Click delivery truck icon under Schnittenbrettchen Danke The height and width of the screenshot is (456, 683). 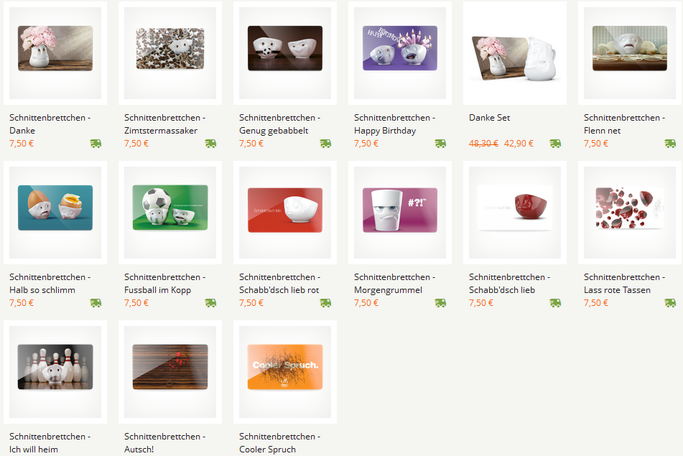coord(96,144)
